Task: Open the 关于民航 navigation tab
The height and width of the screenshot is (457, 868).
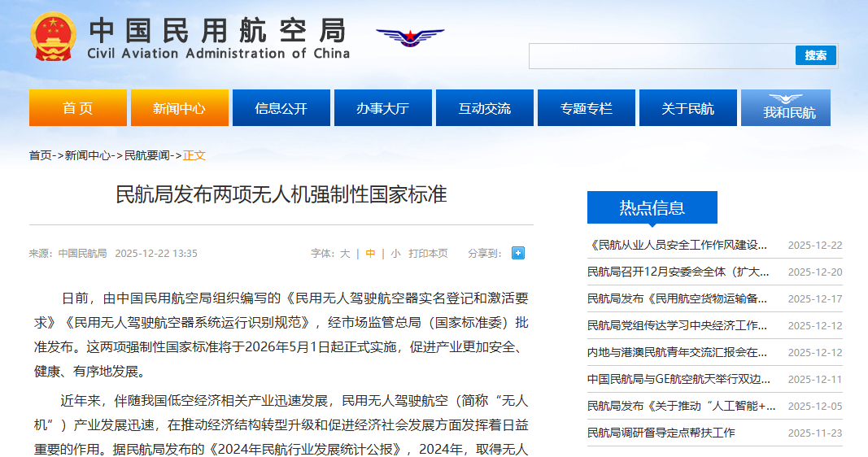Action: 688,108
